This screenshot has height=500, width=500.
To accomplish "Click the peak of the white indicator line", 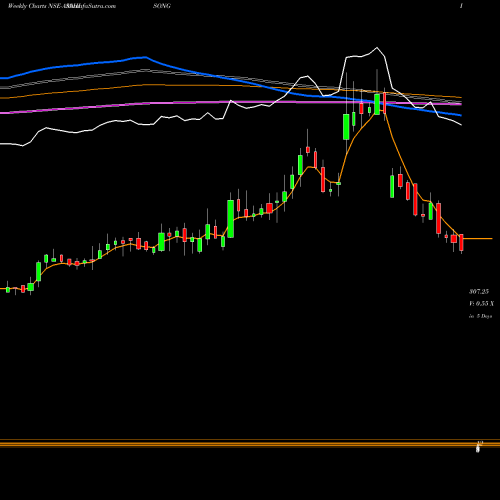I will click(377, 48).
